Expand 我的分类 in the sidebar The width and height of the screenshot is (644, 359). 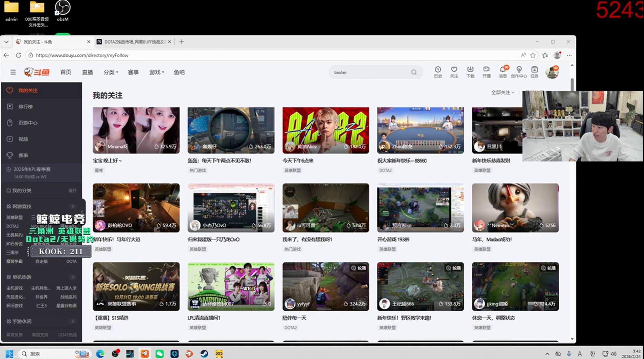pyautogui.click(x=72, y=190)
